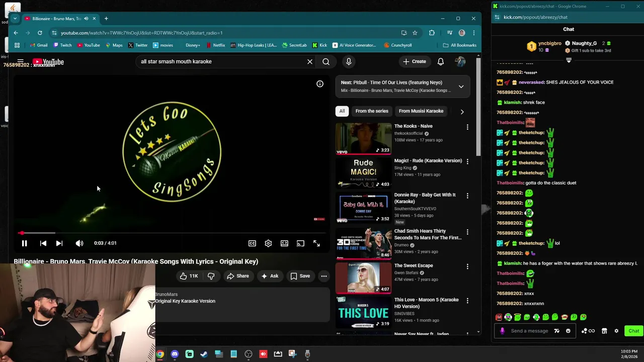Share the karaoke video

(x=238, y=276)
